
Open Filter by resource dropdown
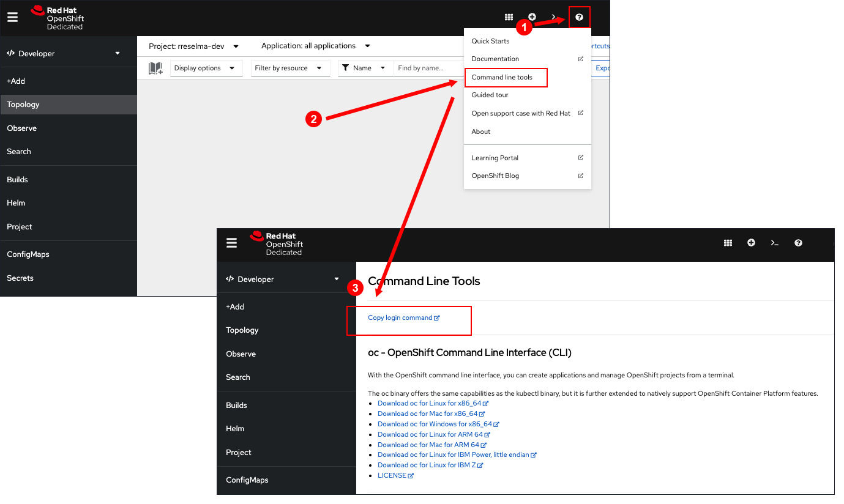[x=291, y=68]
